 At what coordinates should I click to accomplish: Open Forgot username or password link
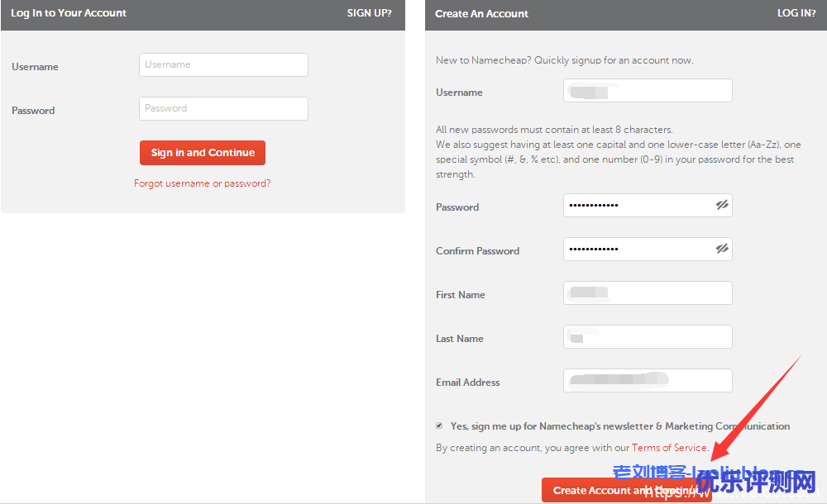(202, 183)
